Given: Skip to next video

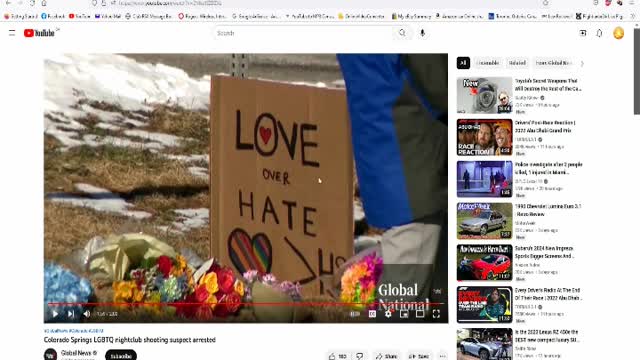Looking at the screenshot, I should click(71, 313).
